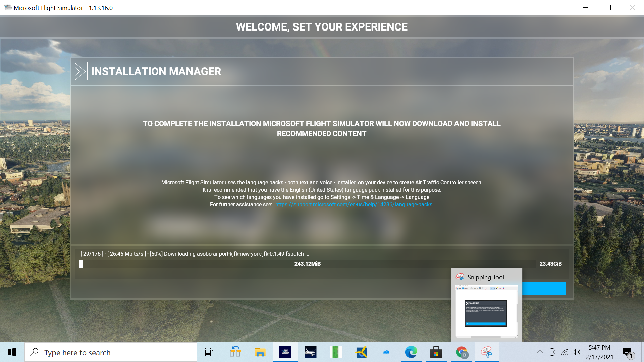Open the green strip taskbar app

tap(336, 352)
